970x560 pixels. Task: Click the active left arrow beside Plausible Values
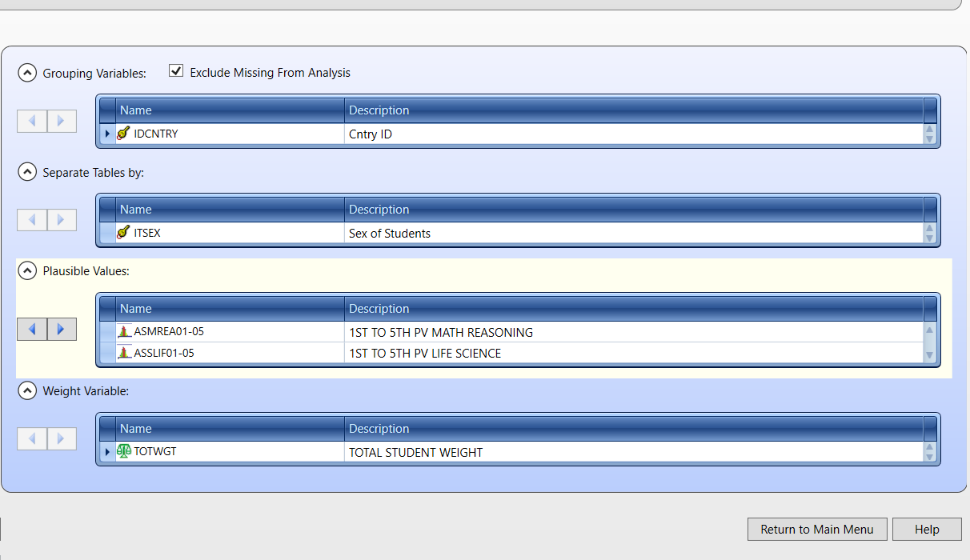(x=32, y=329)
